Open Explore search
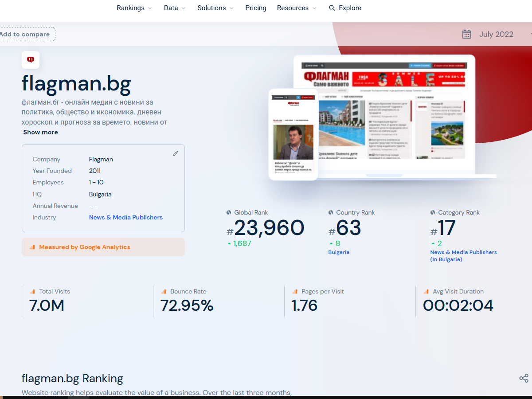This screenshot has height=399, width=532. coord(345,8)
